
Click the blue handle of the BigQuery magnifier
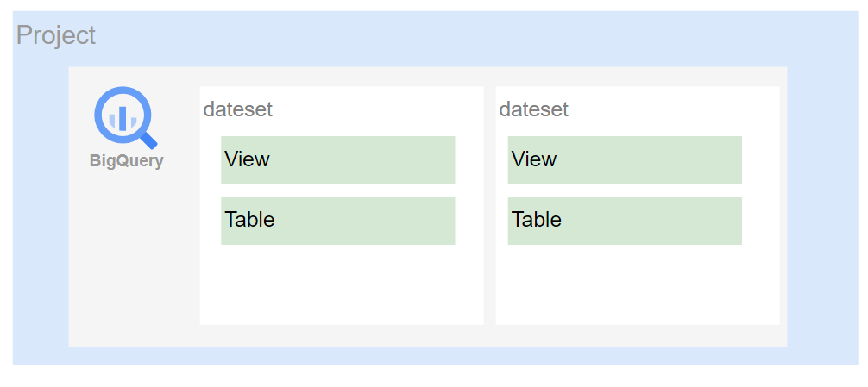(x=148, y=139)
